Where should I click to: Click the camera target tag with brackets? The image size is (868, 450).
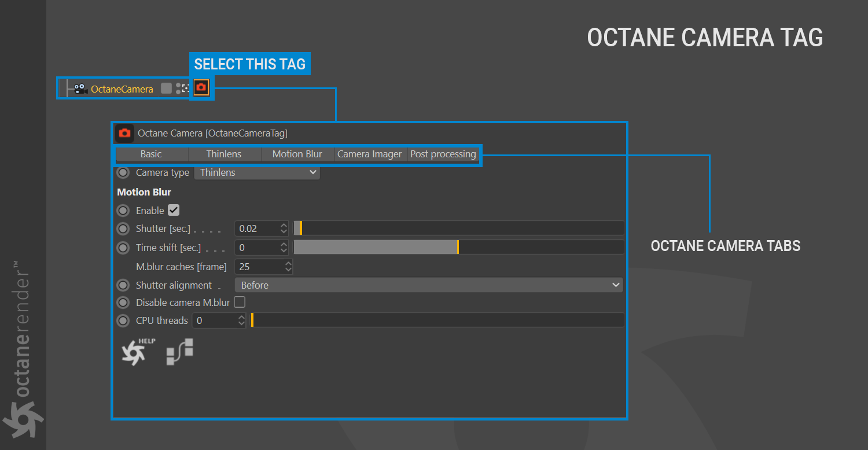click(186, 88)
